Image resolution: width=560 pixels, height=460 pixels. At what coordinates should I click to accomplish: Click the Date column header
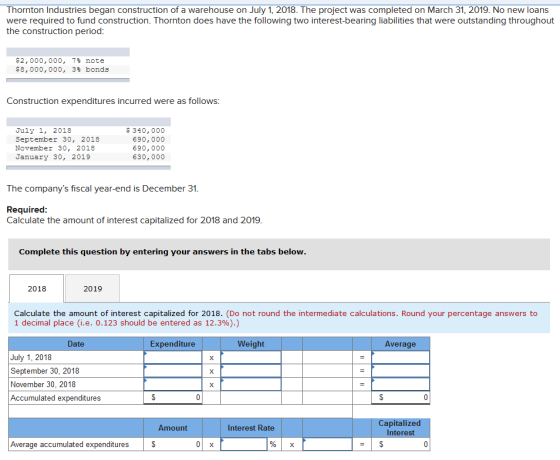pos(76,344)
